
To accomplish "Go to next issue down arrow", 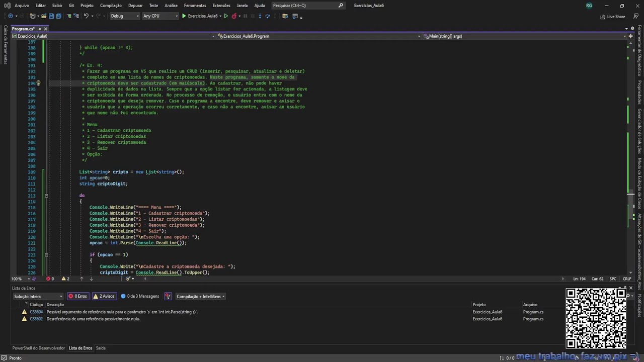I will 91,279.
